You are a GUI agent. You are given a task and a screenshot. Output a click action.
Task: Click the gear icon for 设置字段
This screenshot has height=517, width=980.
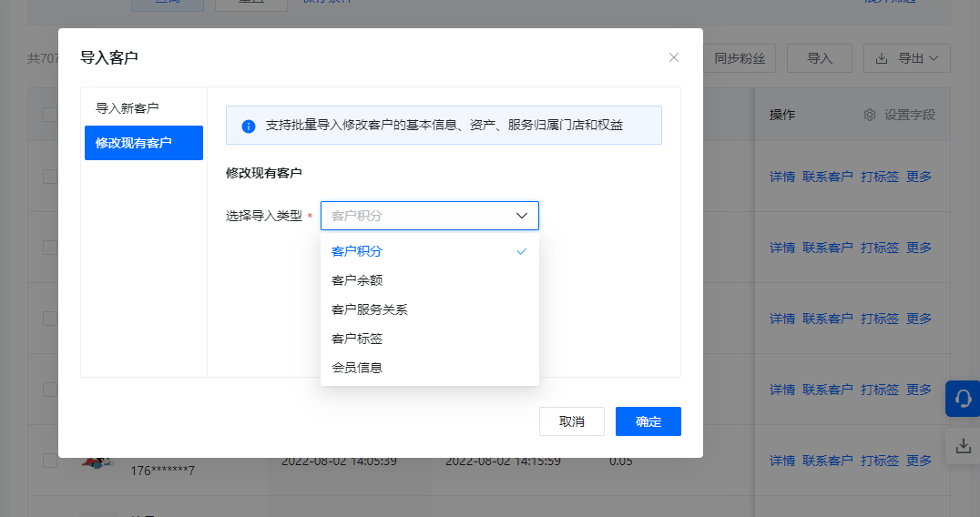(870, 115)
